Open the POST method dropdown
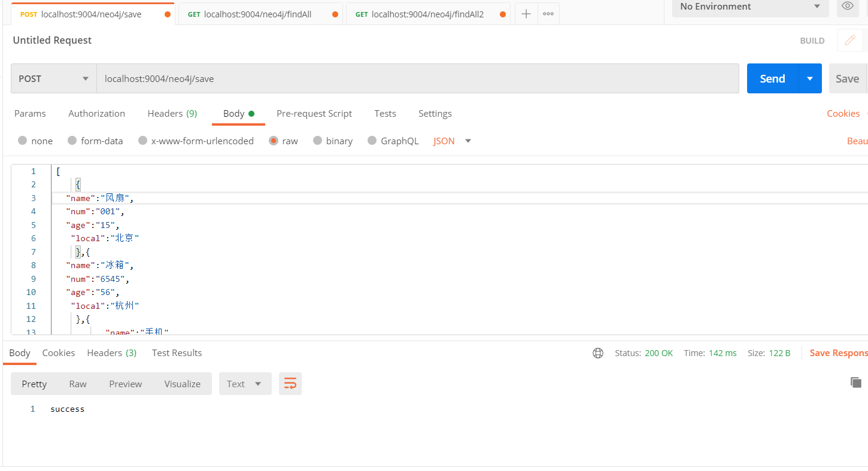 click(x=54, y=78)
